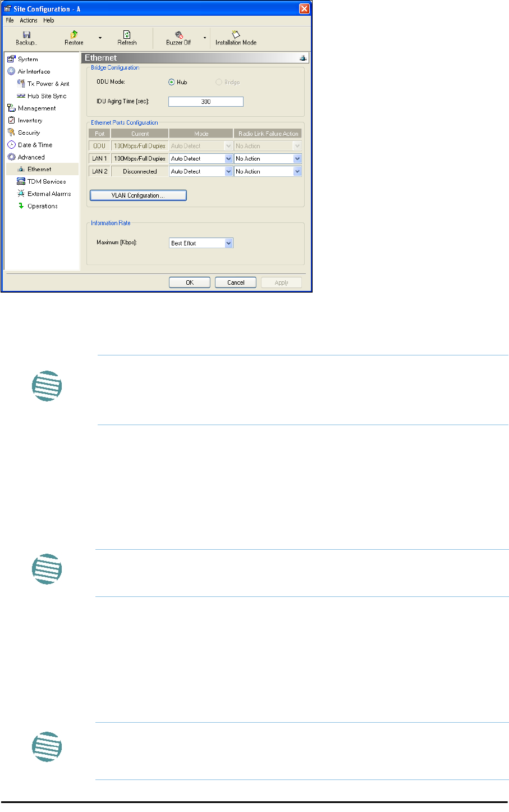Viewport: 509px width, 812px height.
Task: Click the Radio Link Failure Action column header
Action: (x=268, y=134)
